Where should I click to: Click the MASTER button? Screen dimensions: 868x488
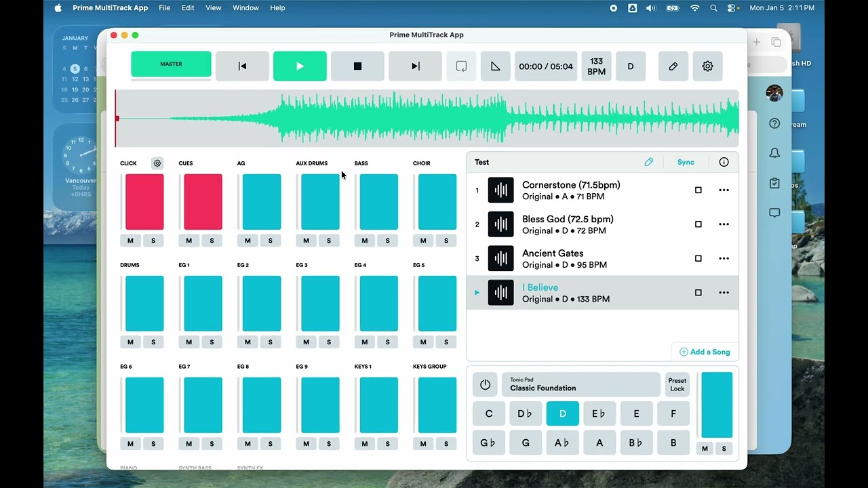tap(171, 64)
